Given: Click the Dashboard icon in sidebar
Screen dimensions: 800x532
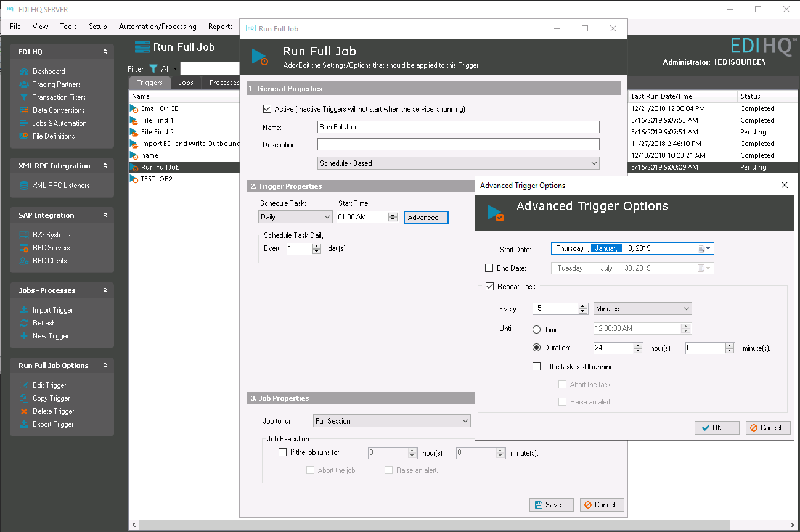Looking at the screenshot, I should pyautogui.click(x=24, y=72).
